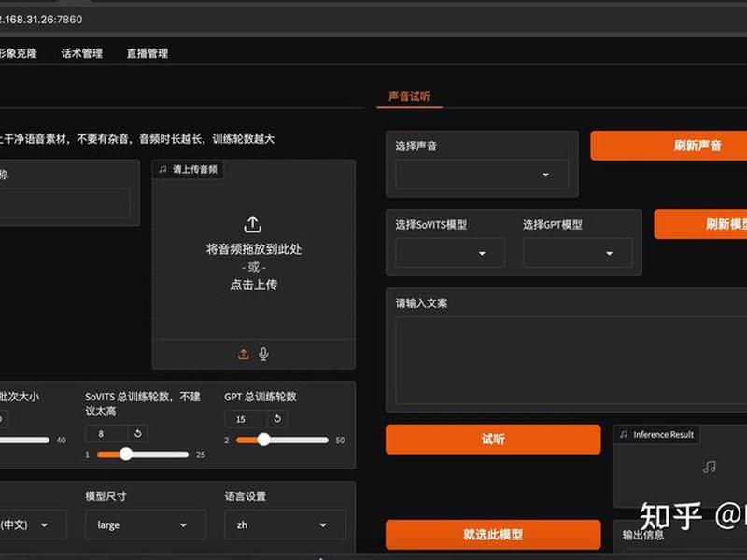Click the name input field on the left

[x=65, y=203]
